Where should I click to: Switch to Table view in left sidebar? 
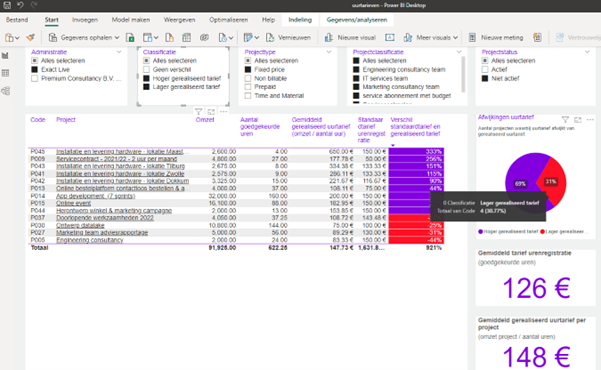5,73
